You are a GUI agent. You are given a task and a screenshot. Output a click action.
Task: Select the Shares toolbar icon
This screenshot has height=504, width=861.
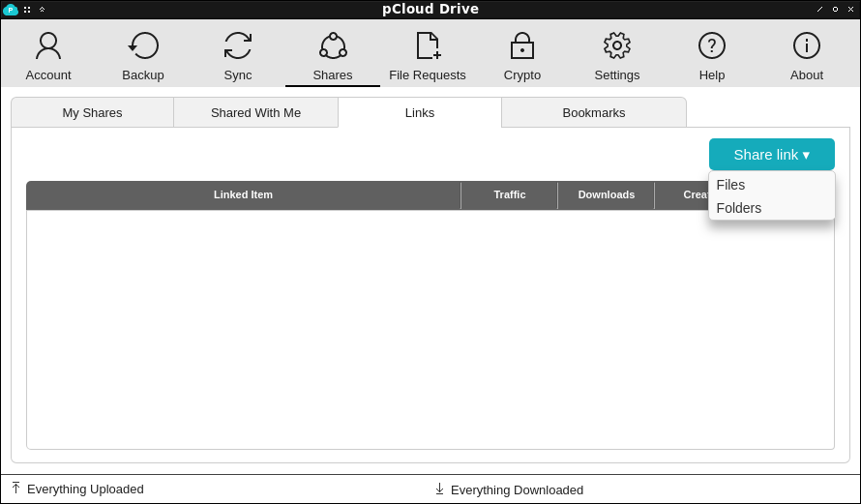[333, 56]
